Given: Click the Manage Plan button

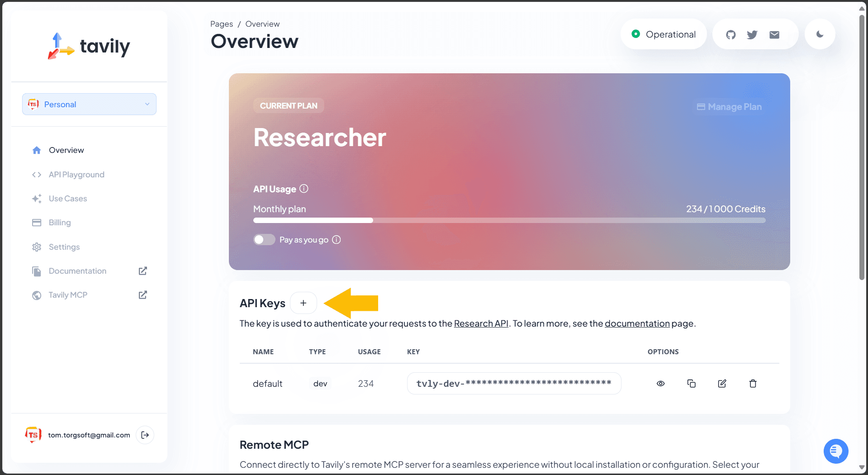Looking at the screenshot, I should tap(729, 107).
